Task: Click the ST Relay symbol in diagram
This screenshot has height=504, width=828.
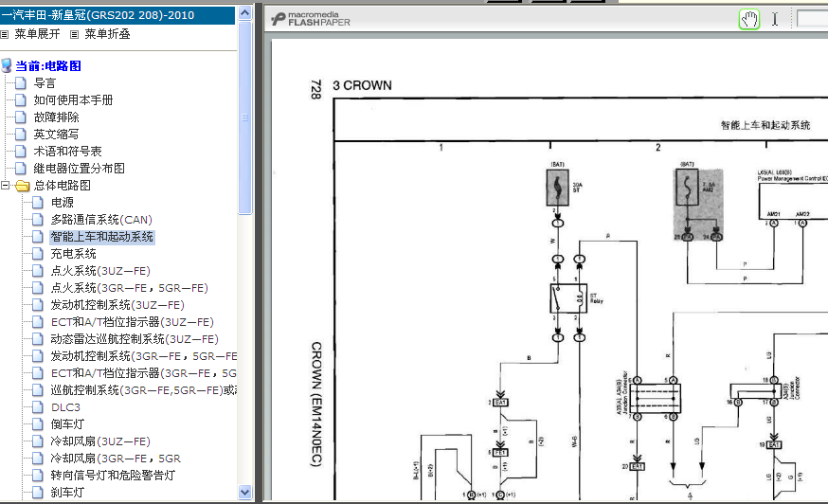Action: coord(568,298)
